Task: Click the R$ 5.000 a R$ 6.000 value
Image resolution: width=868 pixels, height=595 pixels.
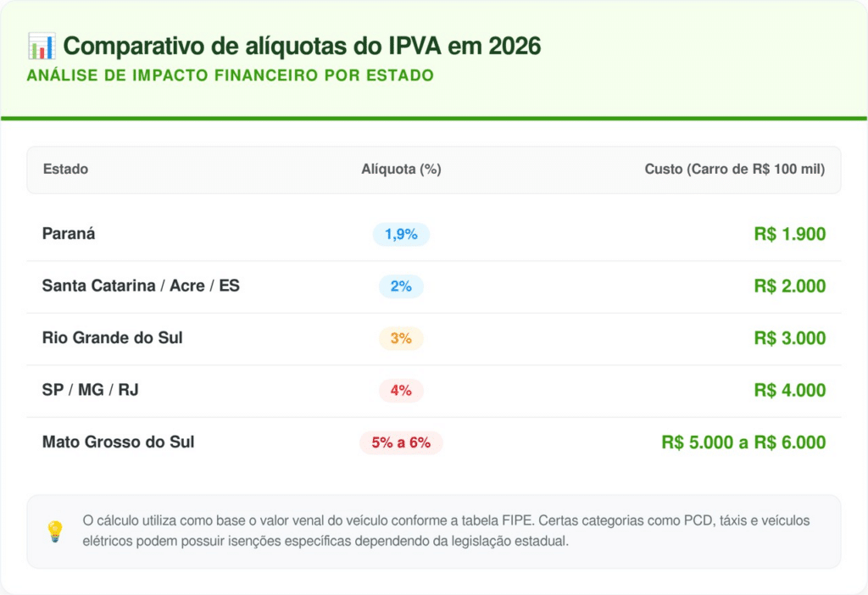Action: click(743, 442)
